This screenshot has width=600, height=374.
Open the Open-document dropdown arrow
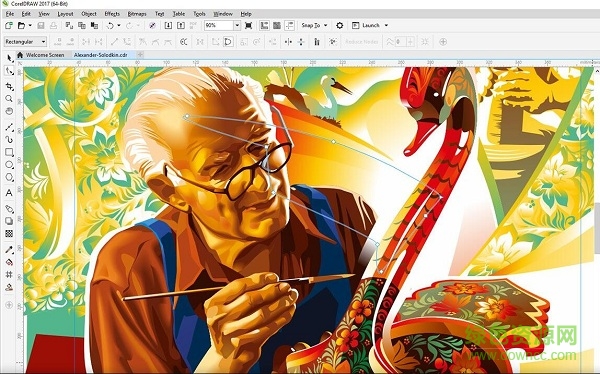(x=30, y=25)
